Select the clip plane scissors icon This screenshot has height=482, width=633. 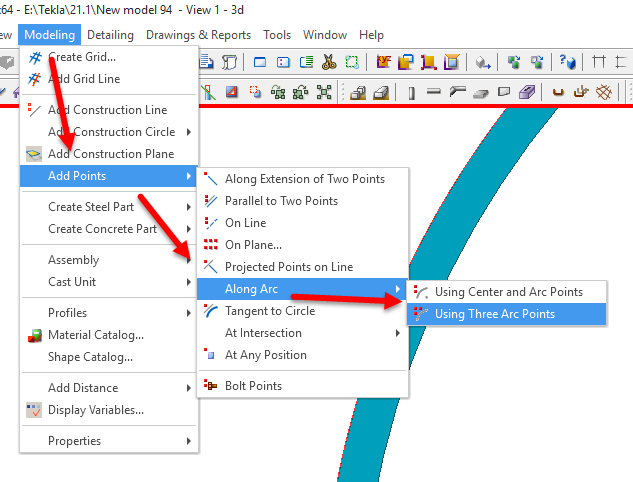[329, 62]
